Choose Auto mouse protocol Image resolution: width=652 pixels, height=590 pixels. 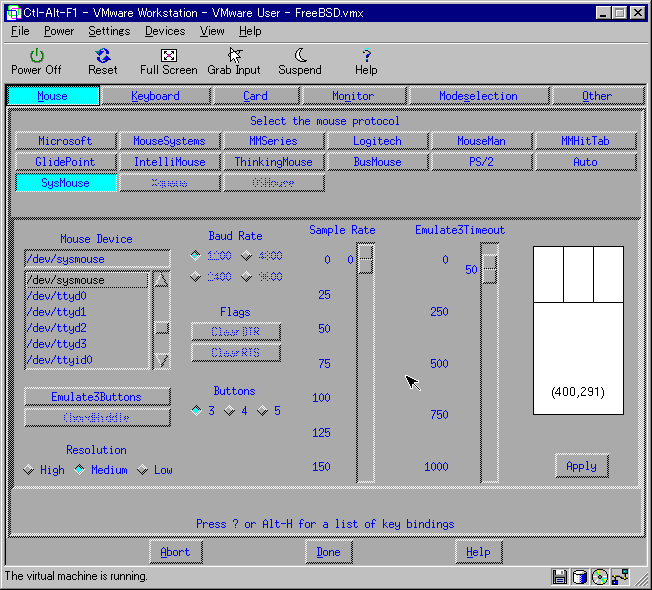point(585,162)
